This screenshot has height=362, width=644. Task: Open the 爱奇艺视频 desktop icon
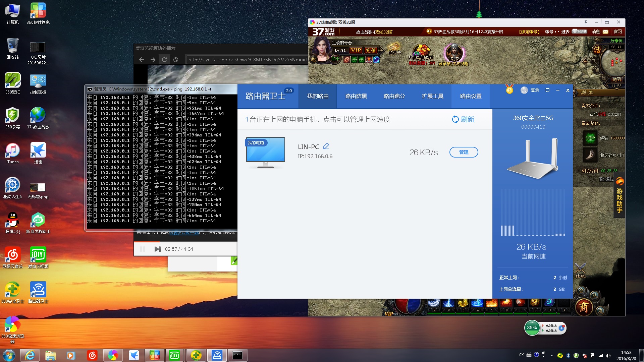[x=38, y=258]
